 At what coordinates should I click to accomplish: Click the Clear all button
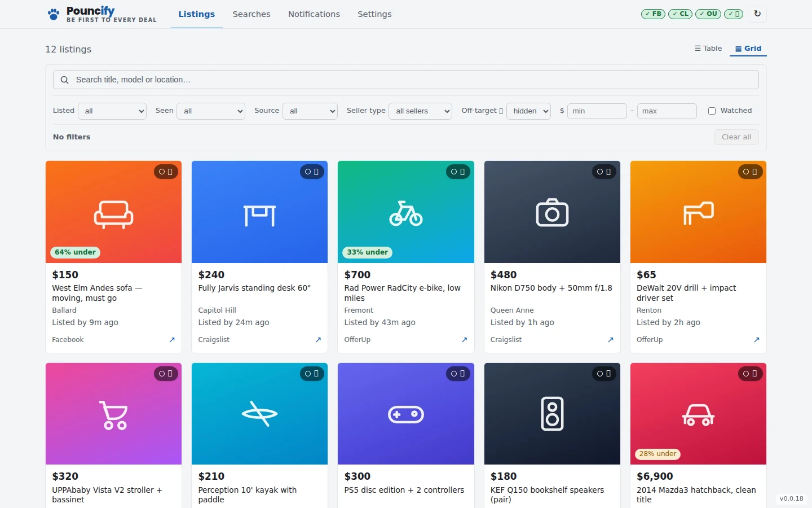coord(736,137)
